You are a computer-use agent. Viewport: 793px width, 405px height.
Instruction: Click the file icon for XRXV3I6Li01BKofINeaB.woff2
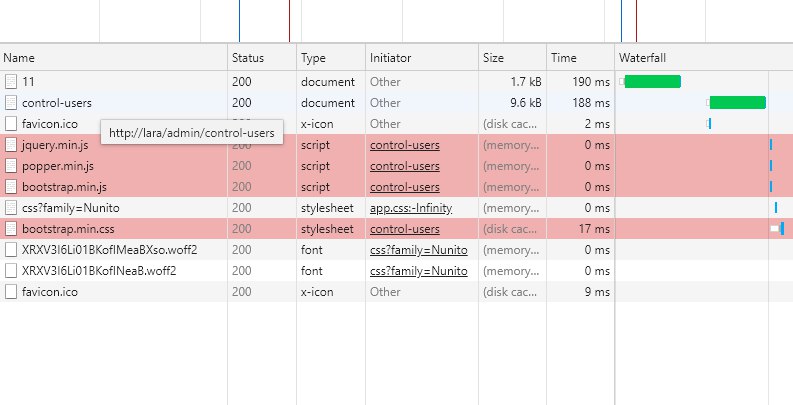click(10, 271)
